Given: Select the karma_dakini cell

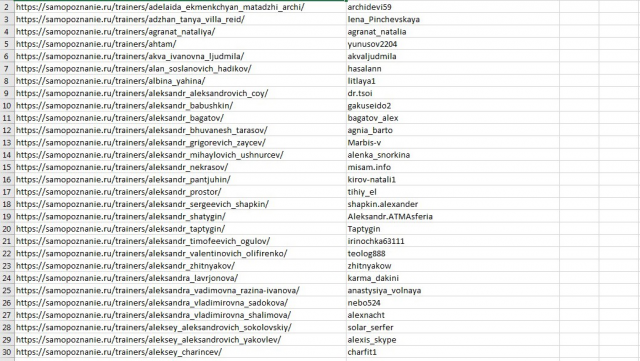Looking at the screenshot, I should tap(453, 278).
